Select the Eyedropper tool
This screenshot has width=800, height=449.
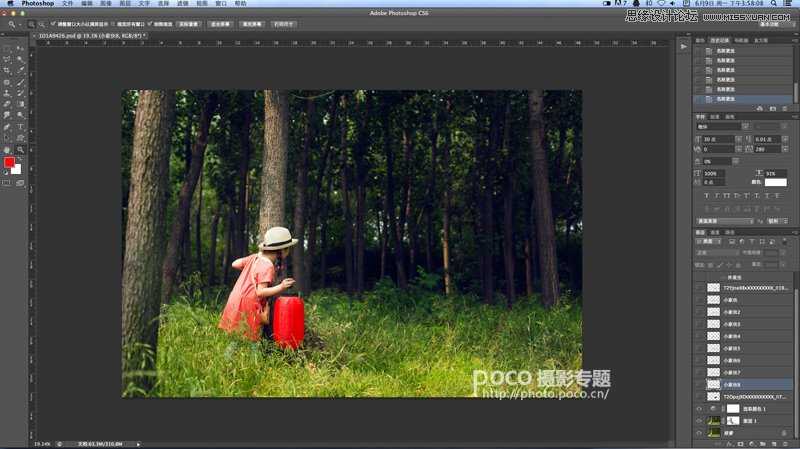click(20, 70)
